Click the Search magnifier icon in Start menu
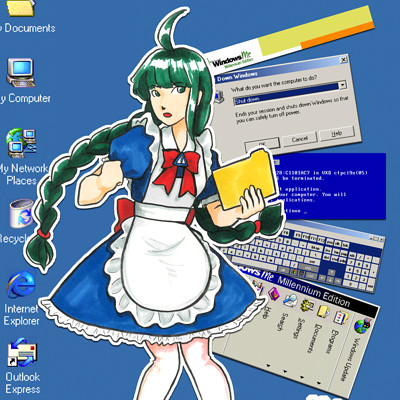The image size is (400, 400). point(290,299)
